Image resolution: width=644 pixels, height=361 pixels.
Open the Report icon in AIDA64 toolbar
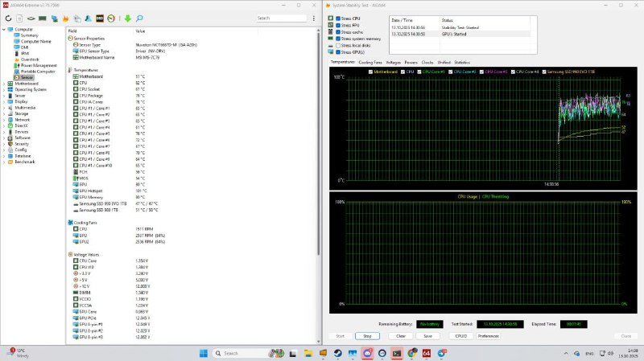(x=19, y=18)
